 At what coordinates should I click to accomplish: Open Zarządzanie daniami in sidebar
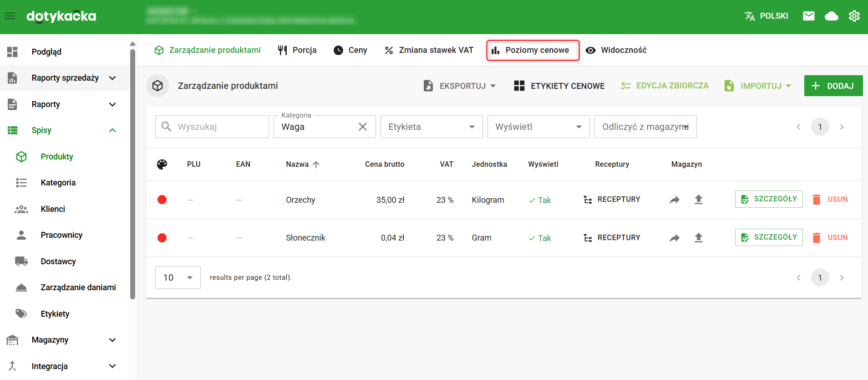[64, 288]
